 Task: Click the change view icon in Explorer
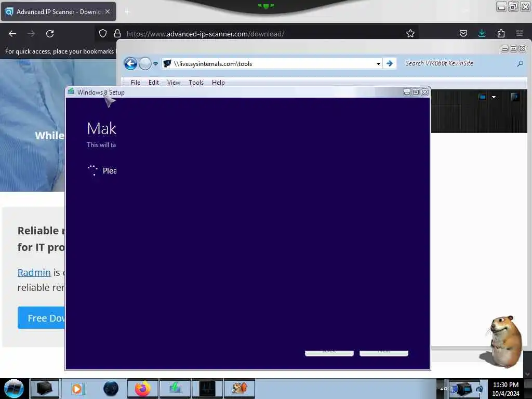(x=482, y=97)
